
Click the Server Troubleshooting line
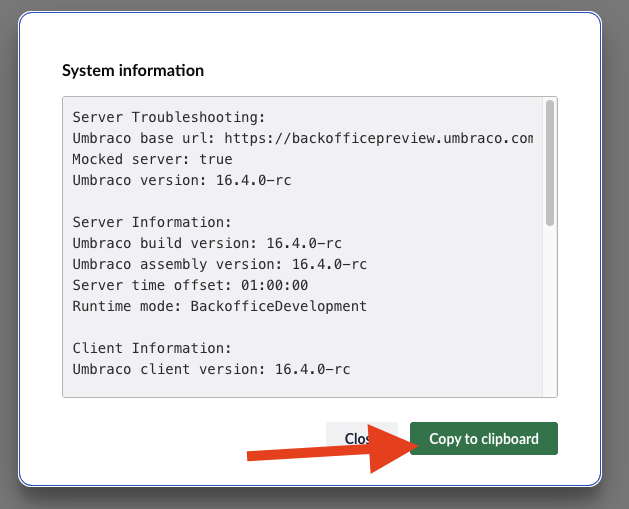tap(168, 117)
